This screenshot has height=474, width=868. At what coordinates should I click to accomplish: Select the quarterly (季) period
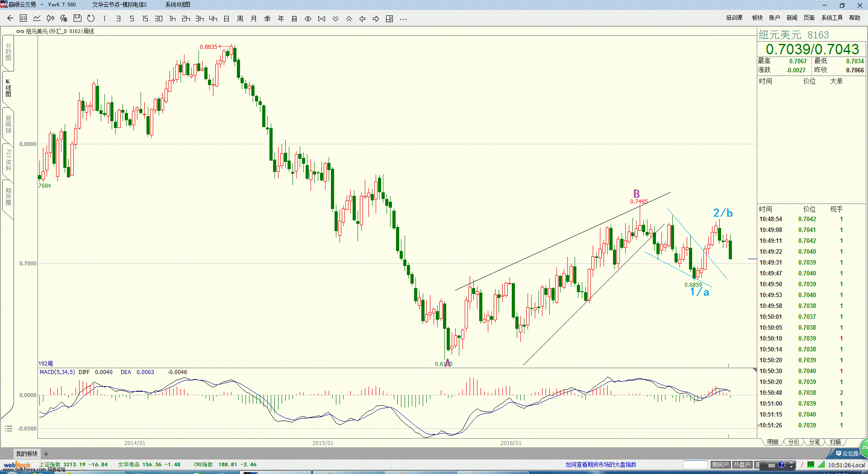point(267,19)
